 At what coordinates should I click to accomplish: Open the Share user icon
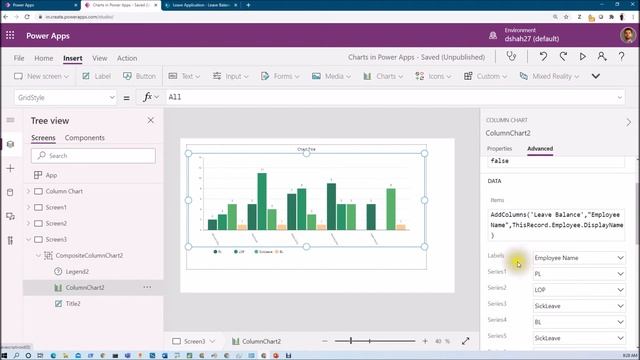click(x=602, y=56)
